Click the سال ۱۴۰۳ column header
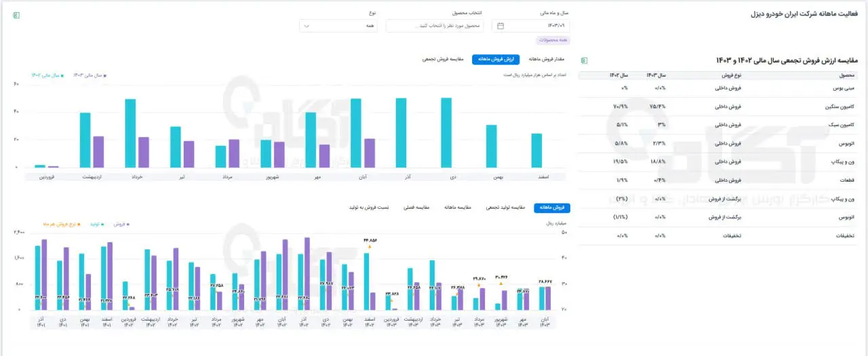Viewport: 868px width, 356px height. [656, 75]
